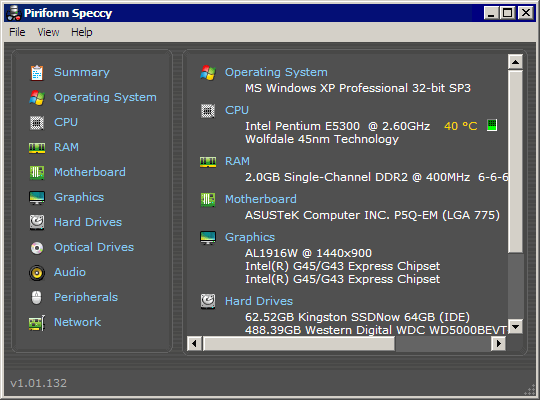Open the CPU section from sidebar
This screenshot has height=400, width=540.
click(x=66, y=122)
